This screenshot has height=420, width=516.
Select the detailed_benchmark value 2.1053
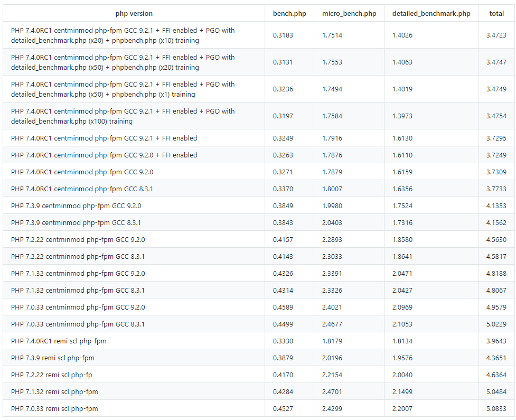pyautogui.click(x=402, y=324)
